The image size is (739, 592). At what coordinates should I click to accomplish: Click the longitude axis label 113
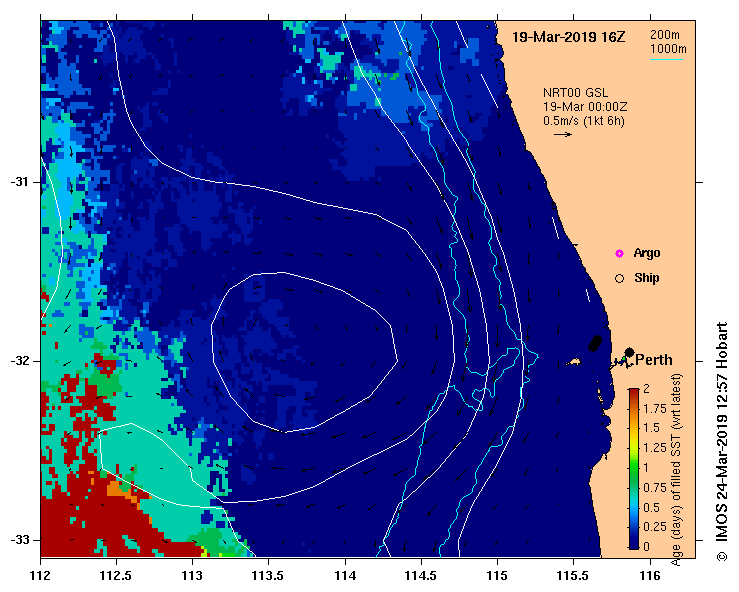[x=192, y=576]
